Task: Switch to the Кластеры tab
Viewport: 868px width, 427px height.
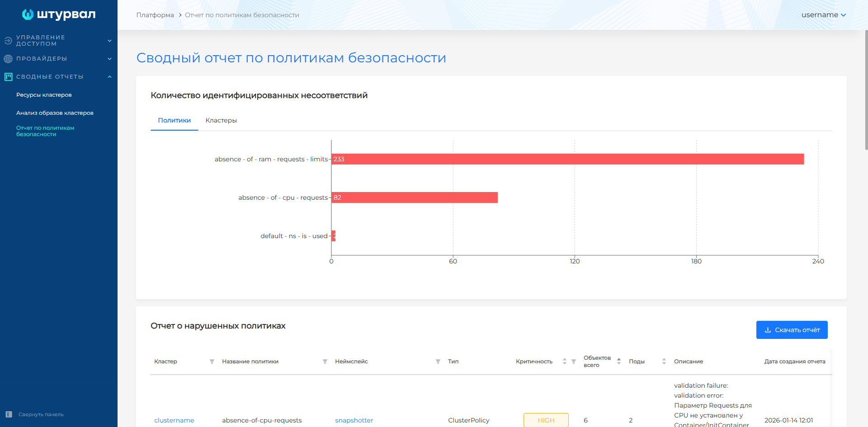Action: pyautogui.click(x=221, y=120)
